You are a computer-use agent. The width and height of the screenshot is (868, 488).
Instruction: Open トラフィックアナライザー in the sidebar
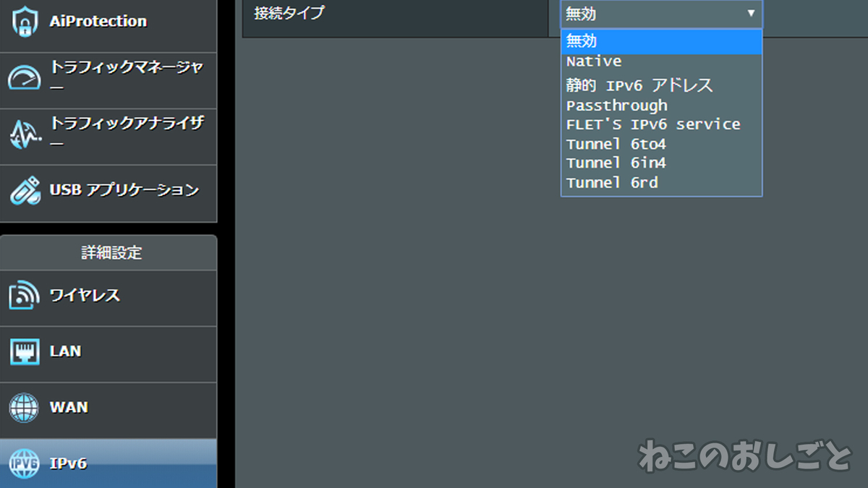[109, 137]
